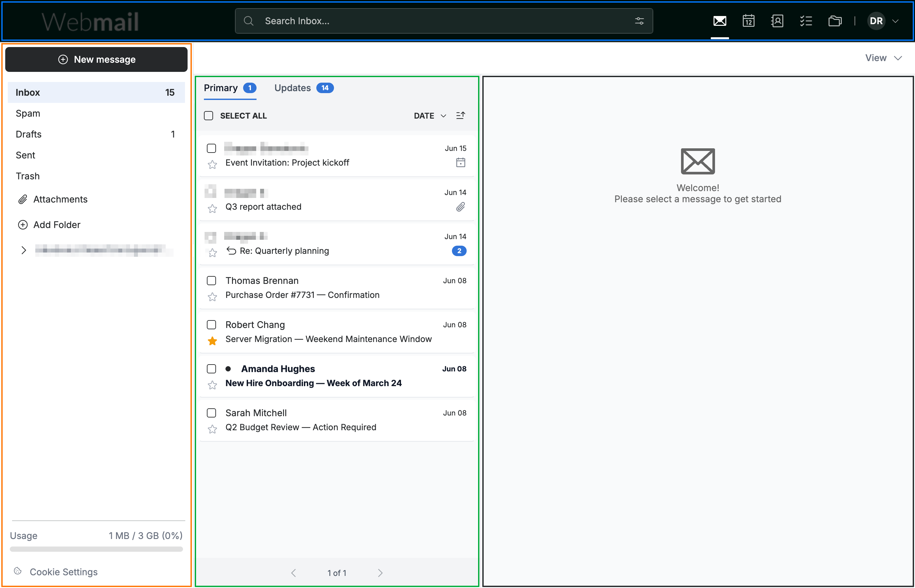Open the Trash folder
The width and height of the screenshot is (915, 588).
(x=96, y=176)
